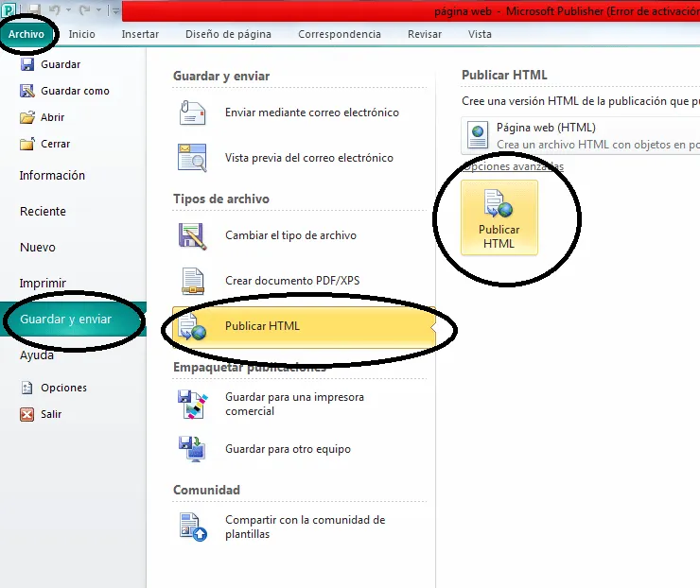
Task: Expand the Customize Quick Access Toolbar arrow
Action: point(115,10)
